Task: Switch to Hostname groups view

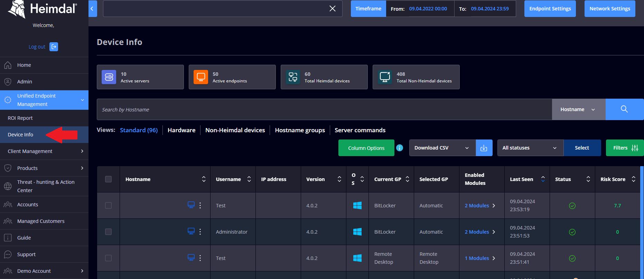Action: point(300,130)
